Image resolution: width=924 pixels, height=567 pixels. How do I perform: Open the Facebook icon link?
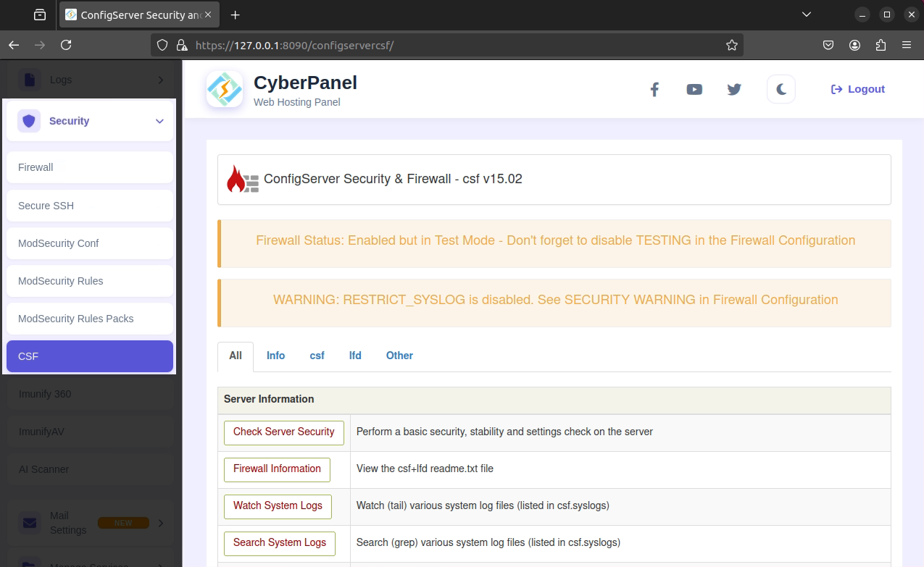pos(654,90)
